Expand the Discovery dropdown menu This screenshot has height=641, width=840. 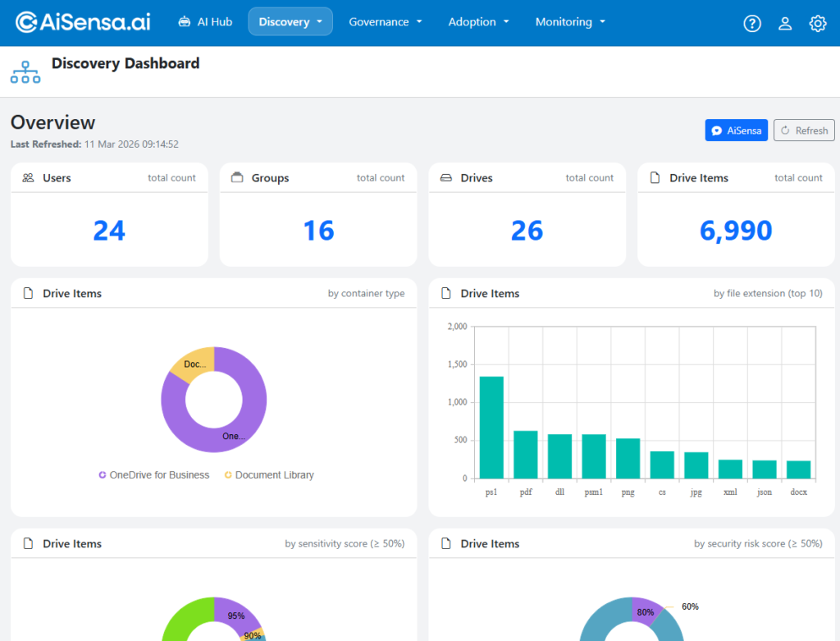[290, 22]
